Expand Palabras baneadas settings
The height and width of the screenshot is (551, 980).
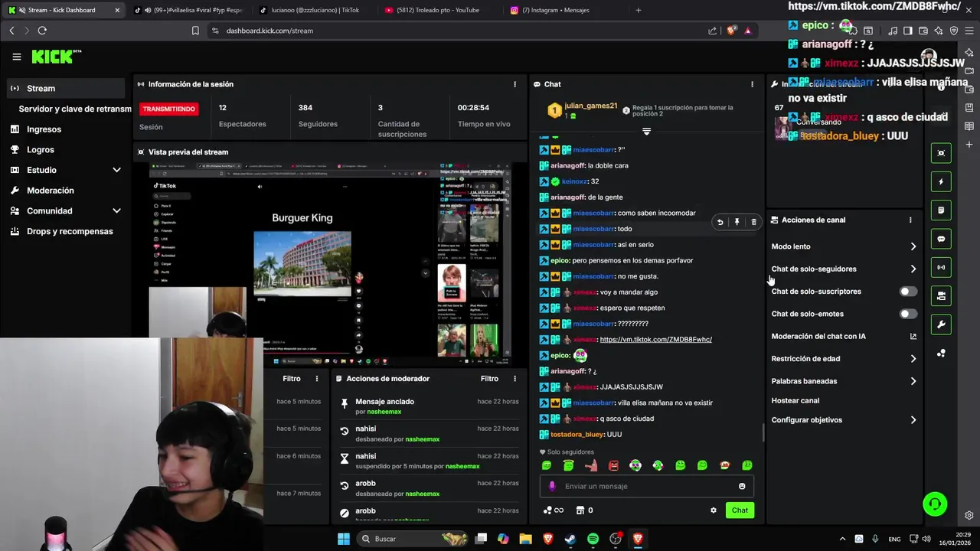[913, 381]
